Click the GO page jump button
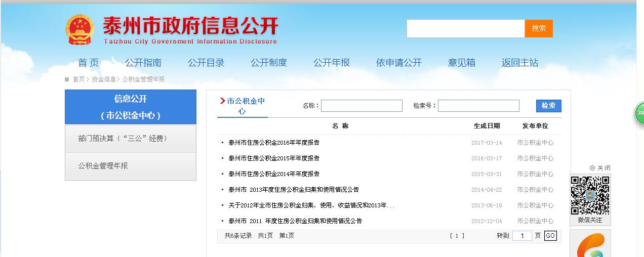This screenshot has width=644, height=257. tap(550, 236)
